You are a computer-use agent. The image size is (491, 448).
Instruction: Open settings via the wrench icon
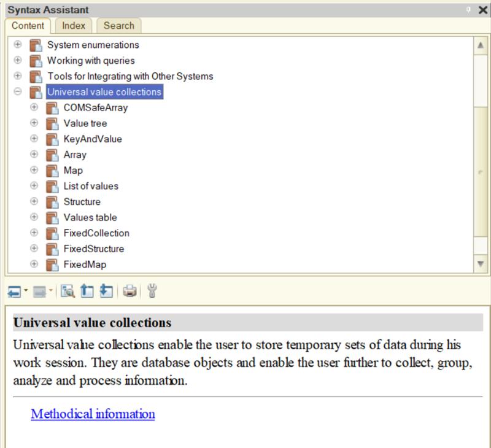click(152, 292)
